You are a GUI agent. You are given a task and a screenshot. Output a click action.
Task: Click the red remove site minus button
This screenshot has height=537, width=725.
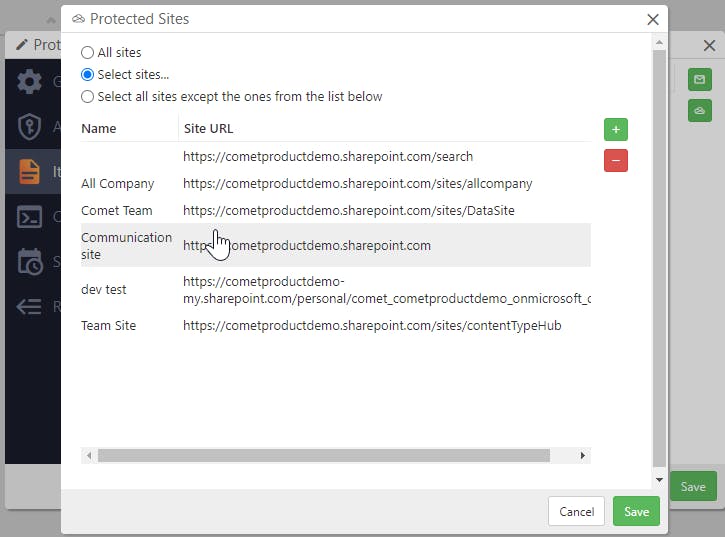[x=616, y=160]
